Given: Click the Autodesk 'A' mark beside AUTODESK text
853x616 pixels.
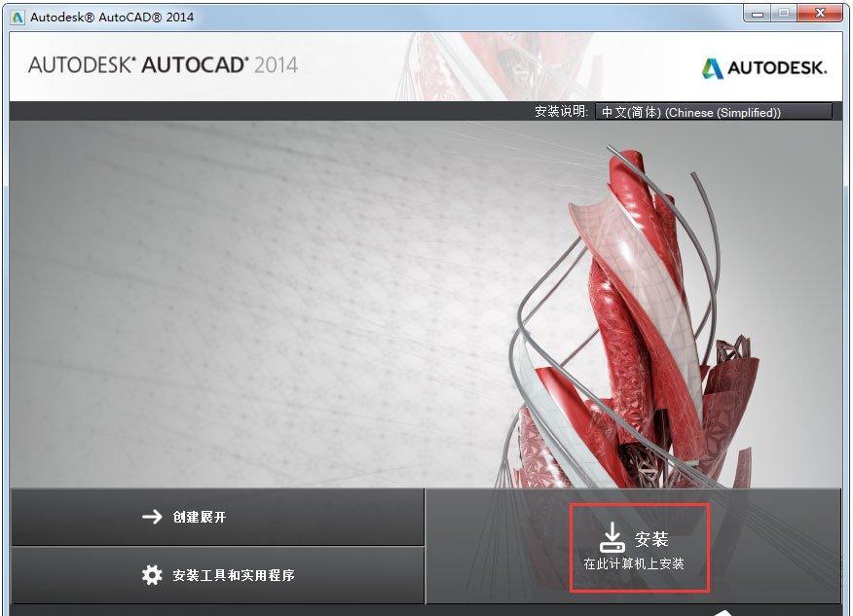Looking at the screenshot, I should [712, 67].
